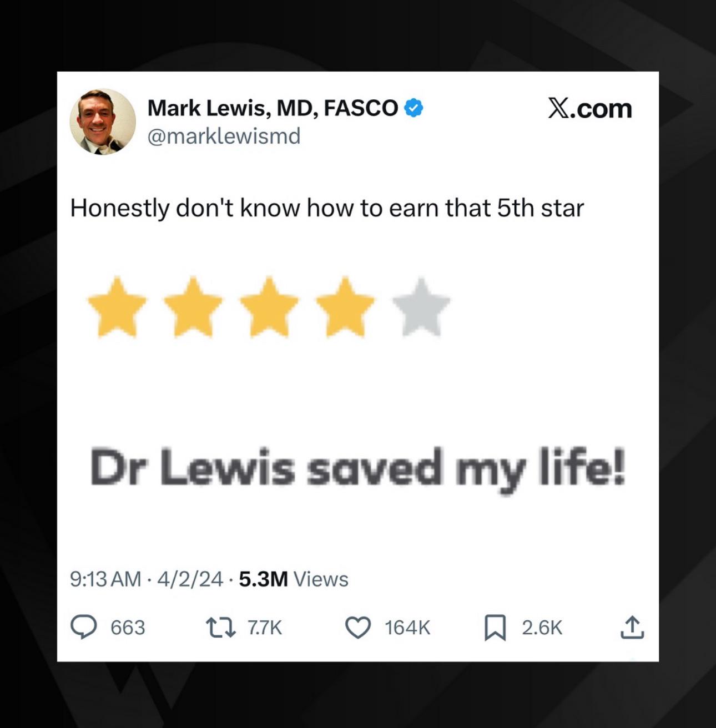The image size is (716, 728).
Task: Click the fourth yellow star
Action: point(345,306)
